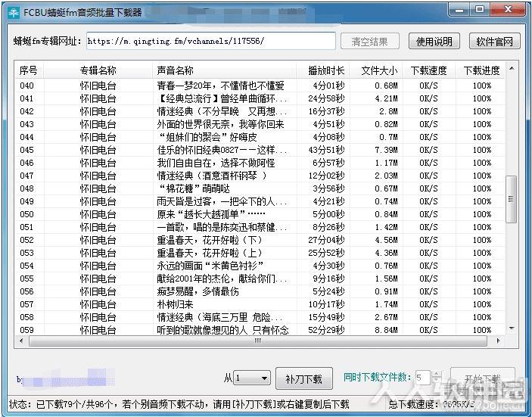
Task: Select row 043 外面的世界很无奈
Action: [260, 124]
